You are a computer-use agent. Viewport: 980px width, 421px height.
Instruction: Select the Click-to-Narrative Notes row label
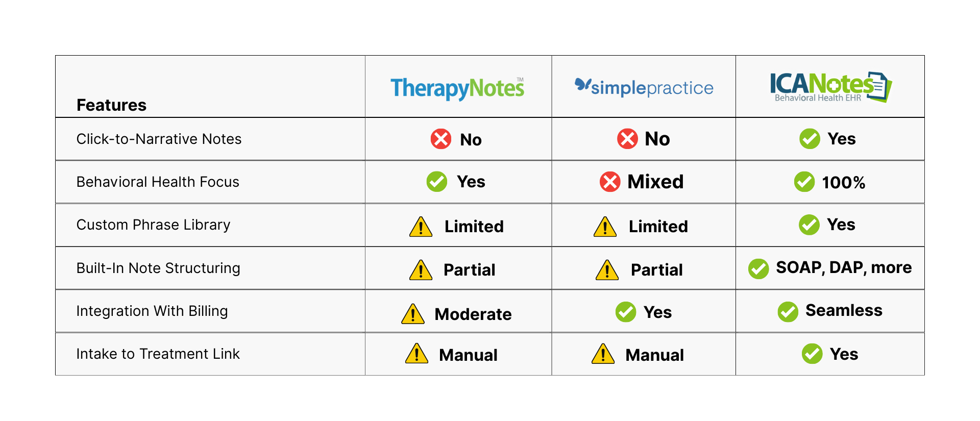click(x=159, y=139)
